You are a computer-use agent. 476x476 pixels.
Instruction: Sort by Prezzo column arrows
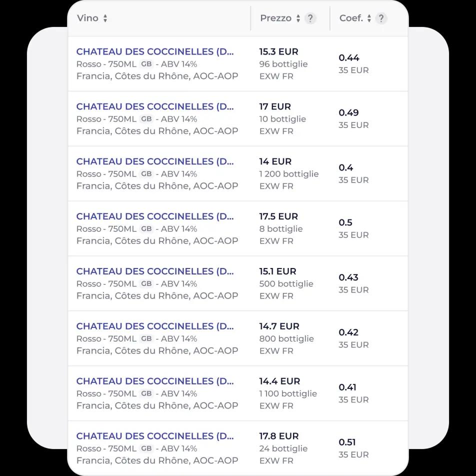pos(298,18)
